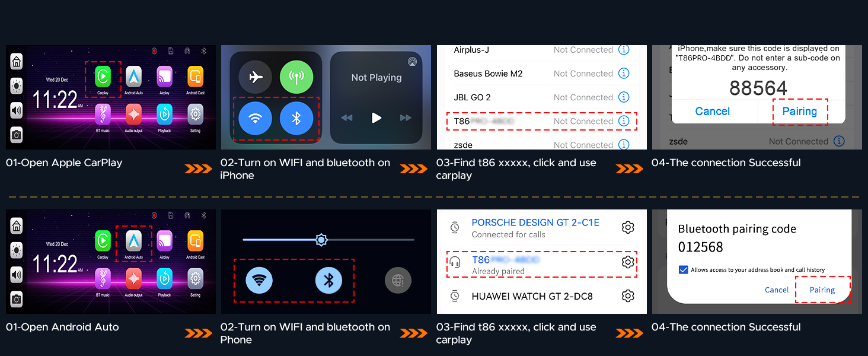The width and height of the screenshot is (868, 356).
Task: Open Playback app in the Android Auto step screen
Action: coord(165,278)
